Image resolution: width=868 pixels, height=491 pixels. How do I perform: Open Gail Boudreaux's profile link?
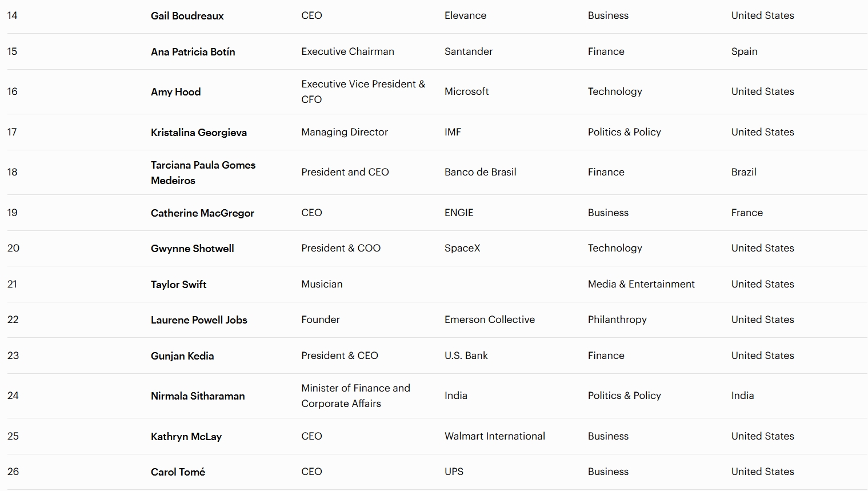187,16
